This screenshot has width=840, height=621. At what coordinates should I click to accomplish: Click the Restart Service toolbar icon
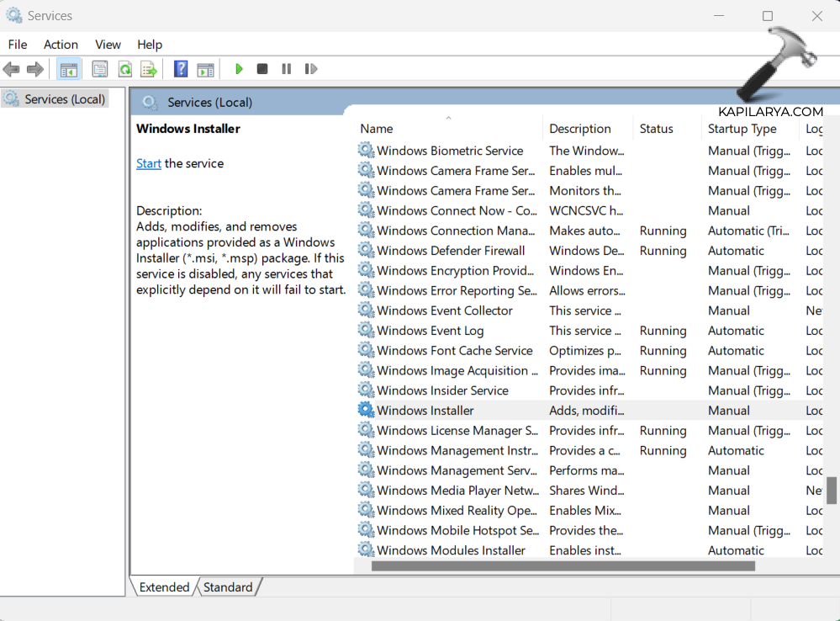311,69
